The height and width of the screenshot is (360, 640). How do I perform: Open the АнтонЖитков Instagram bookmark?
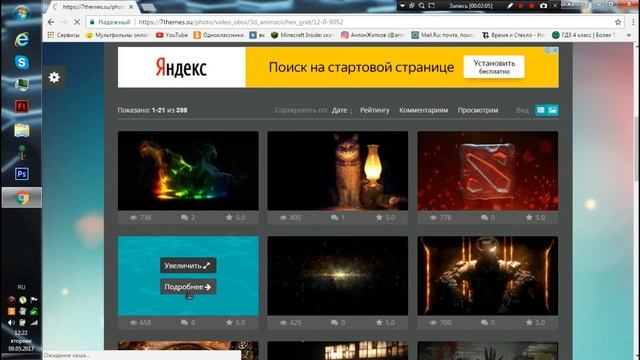373,35
